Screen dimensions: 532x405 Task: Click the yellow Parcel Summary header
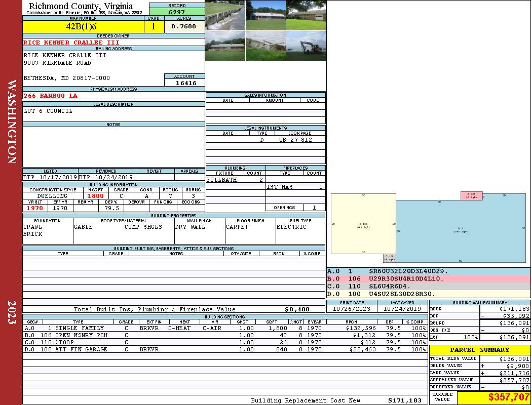click(x=479, y=350)
